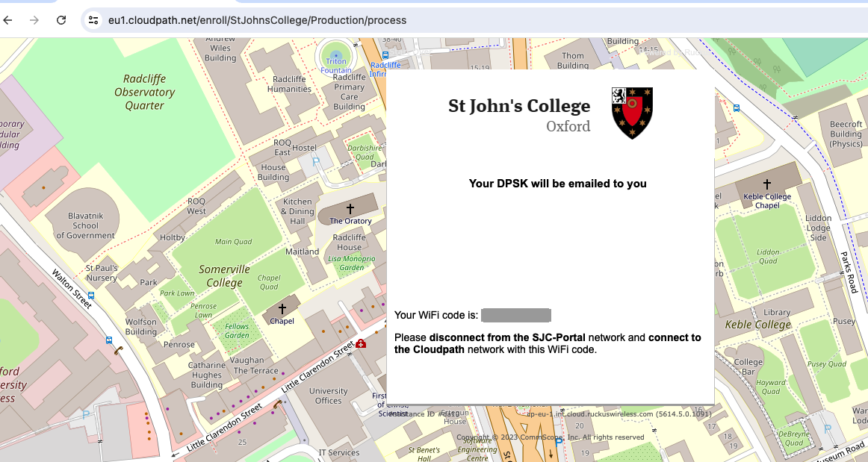868x462 pixels.
Task: Click the 'Keble College' map label
Action: pos(758,325)
